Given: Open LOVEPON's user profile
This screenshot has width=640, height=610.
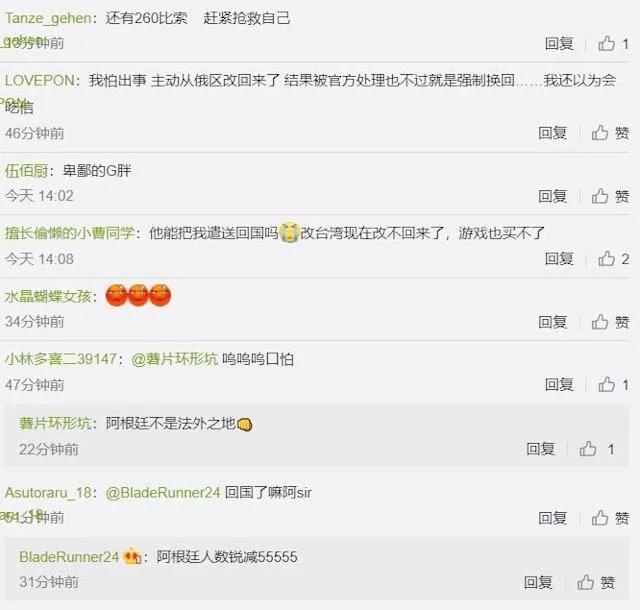Looking at the screenshot, I should tap(40, 80).
